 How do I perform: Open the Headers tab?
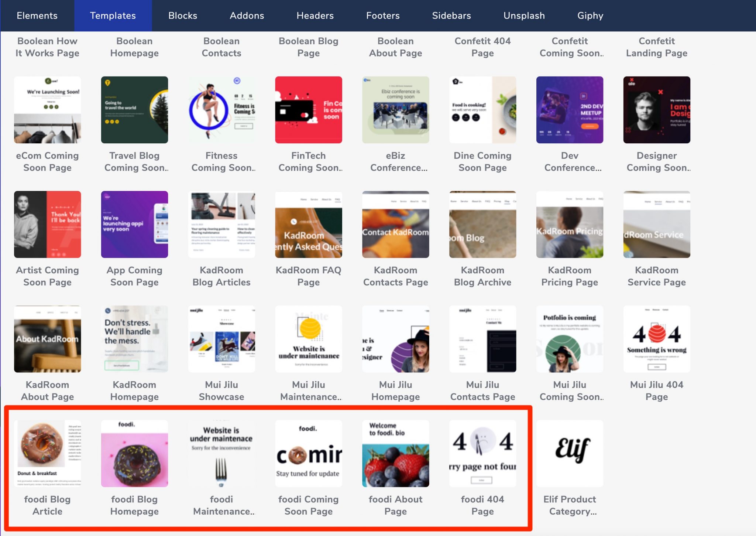coord(315,16)
